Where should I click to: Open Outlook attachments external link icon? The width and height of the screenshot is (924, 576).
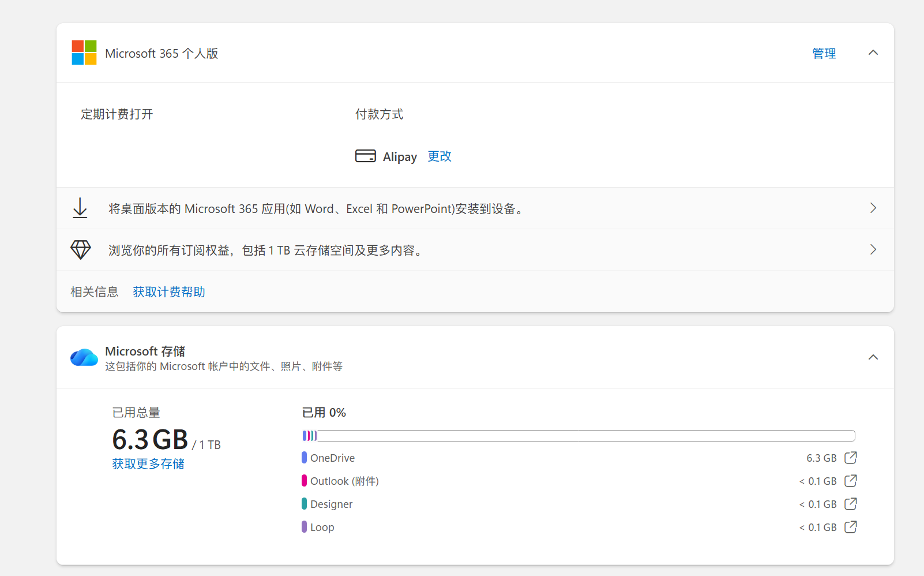click(x=850, y=481)
